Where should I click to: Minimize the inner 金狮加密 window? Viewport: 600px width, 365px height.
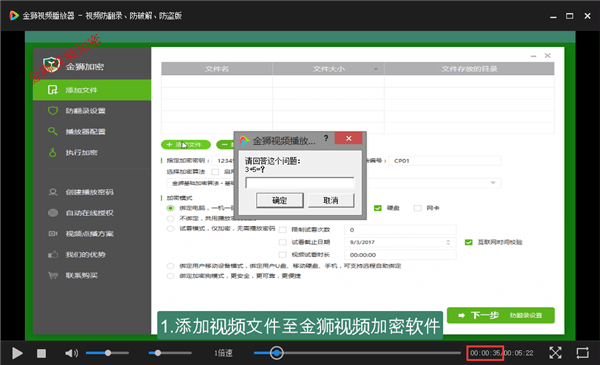(533, 56)
